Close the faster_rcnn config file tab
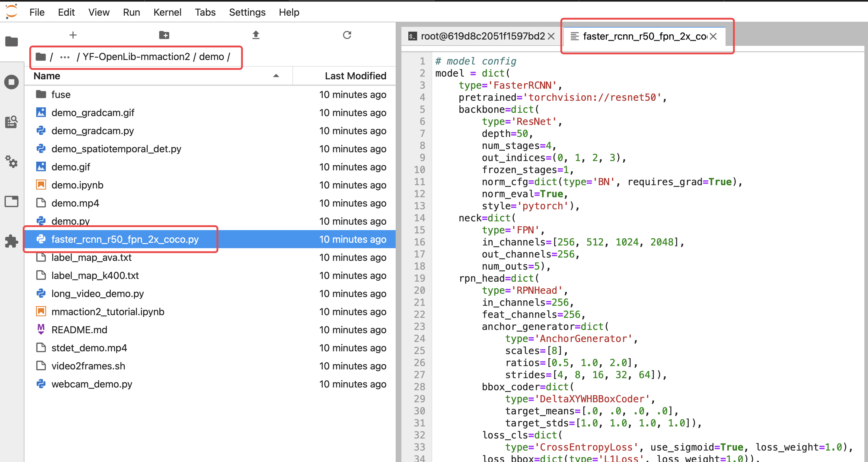Viewport: 868px width, 462px height. coord(713,36)
